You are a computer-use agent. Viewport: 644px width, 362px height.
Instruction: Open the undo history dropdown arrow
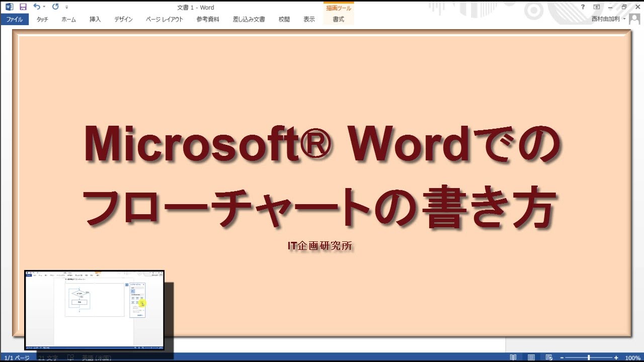click(x=44, y=7)
